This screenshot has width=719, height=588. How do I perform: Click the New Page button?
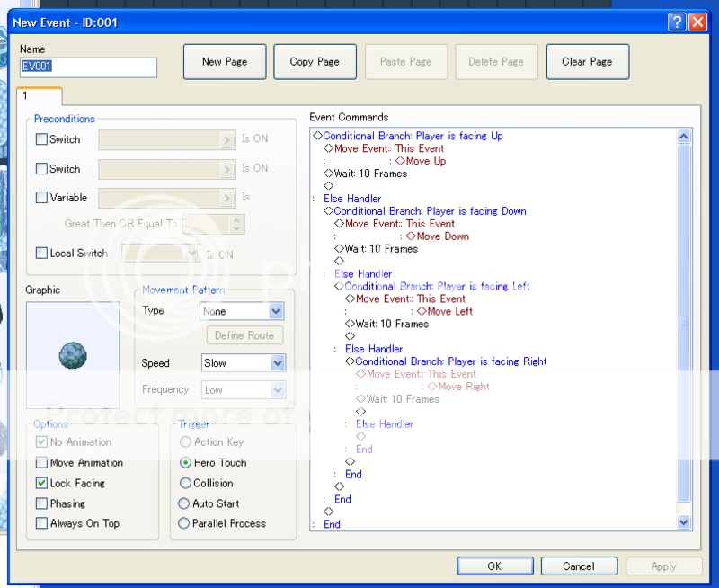coord(225,62)
